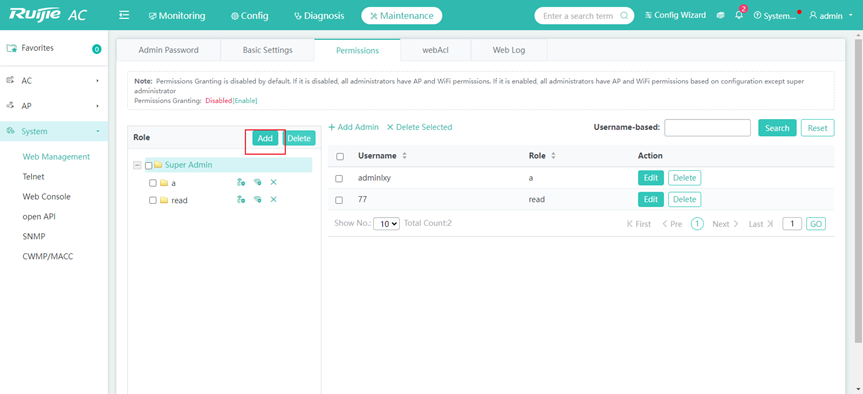Click the Delete role button

[x=299, y=138]
